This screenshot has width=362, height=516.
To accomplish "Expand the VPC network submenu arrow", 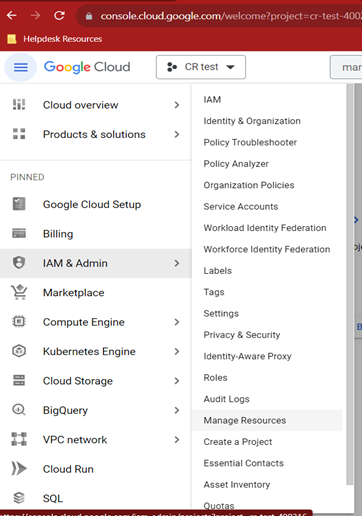I will [177, 440].
